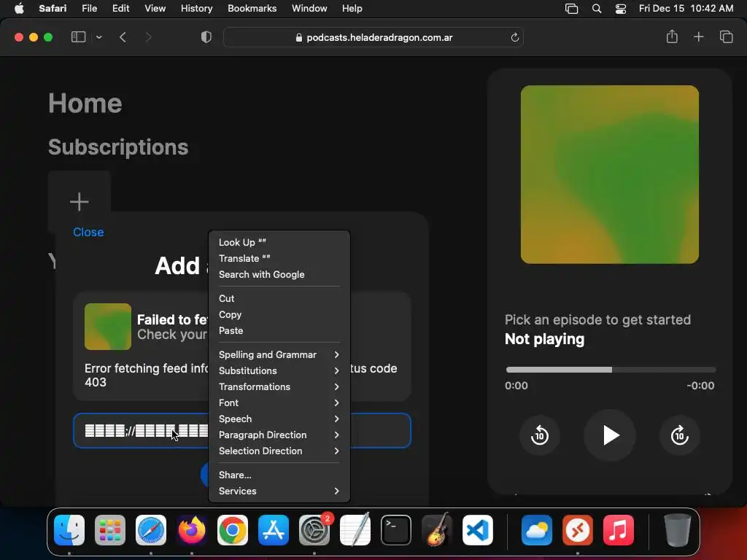Open Visual Studio Code from Dock
Viewport: 747px width, 560px height.
[x=477, y=530]
